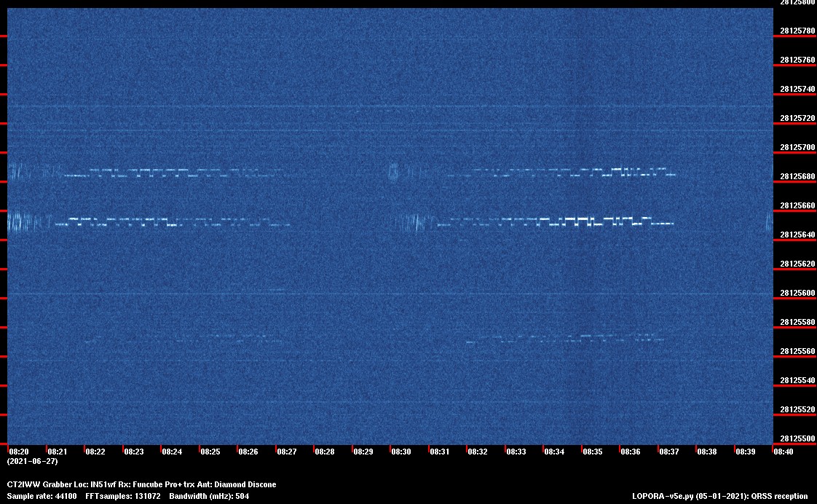Click the 28125720 frequency label
Viewport: 817px width, 504px height.
tap(797, 119)
